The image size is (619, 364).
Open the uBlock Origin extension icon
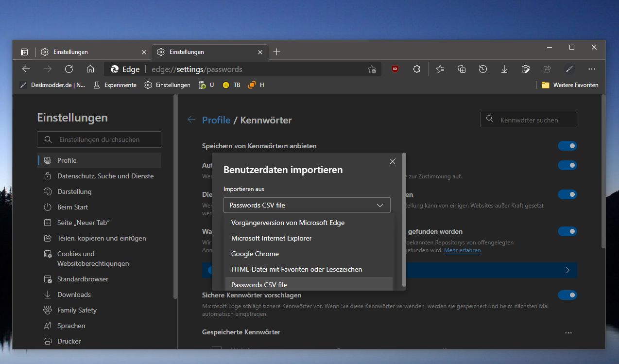[x=395, y=69]
